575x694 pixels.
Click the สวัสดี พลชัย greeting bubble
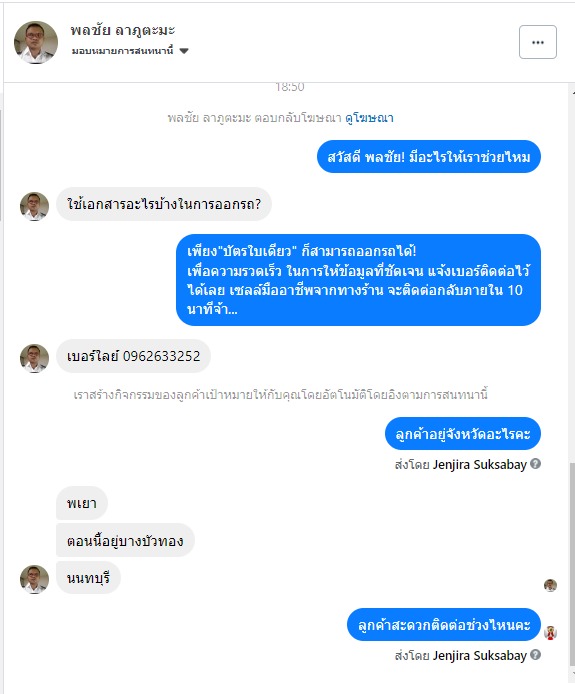[428, 157]
